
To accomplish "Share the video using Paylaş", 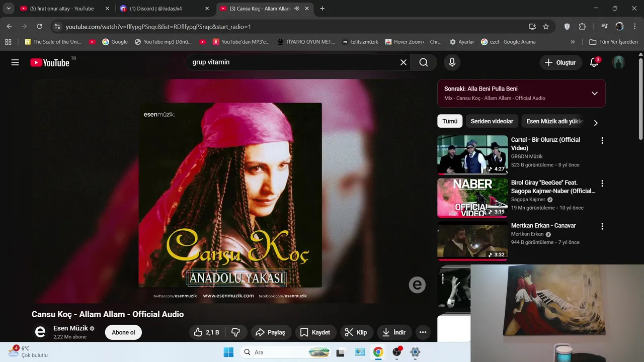I will click(270, 332).
